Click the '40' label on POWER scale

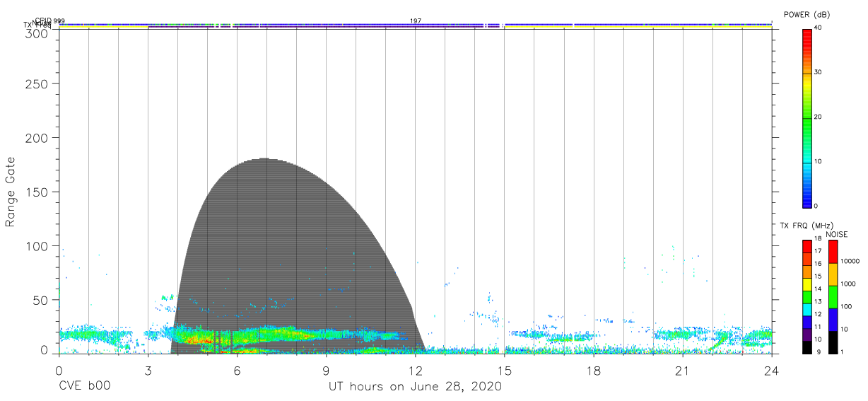[x=818, y=28]
